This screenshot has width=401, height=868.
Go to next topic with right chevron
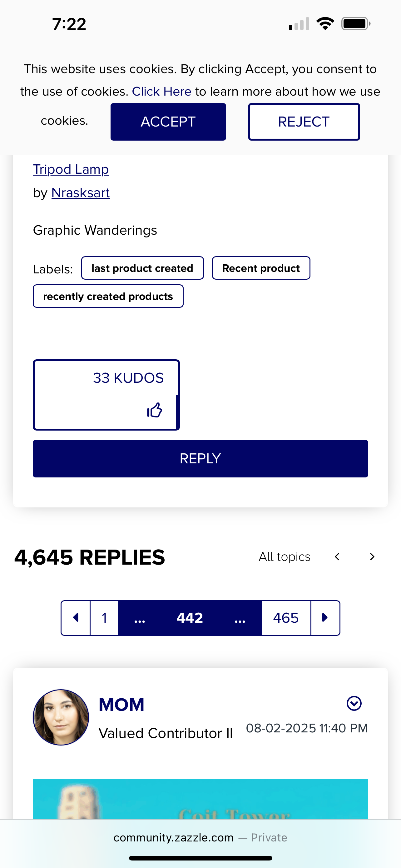click(x=372, y=557)
